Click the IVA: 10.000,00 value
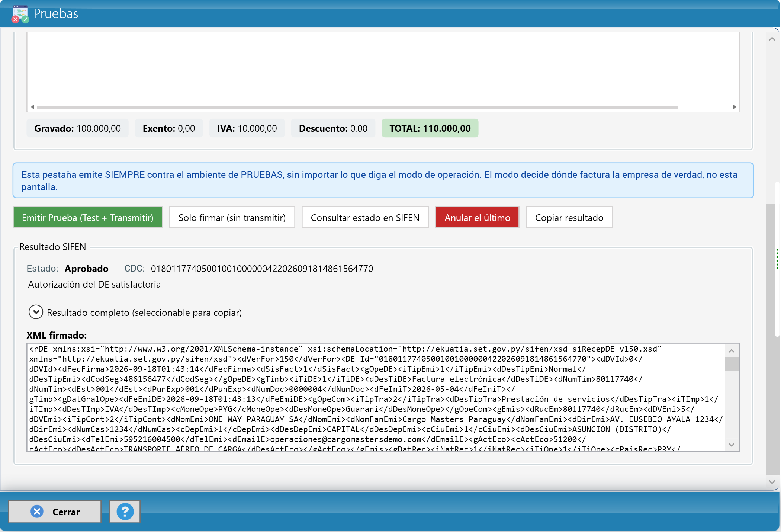The image size is (781, 532). (x=247, y=128)
